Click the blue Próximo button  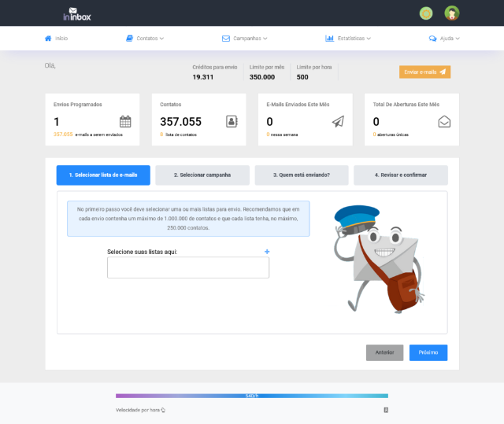pos(428,352)
